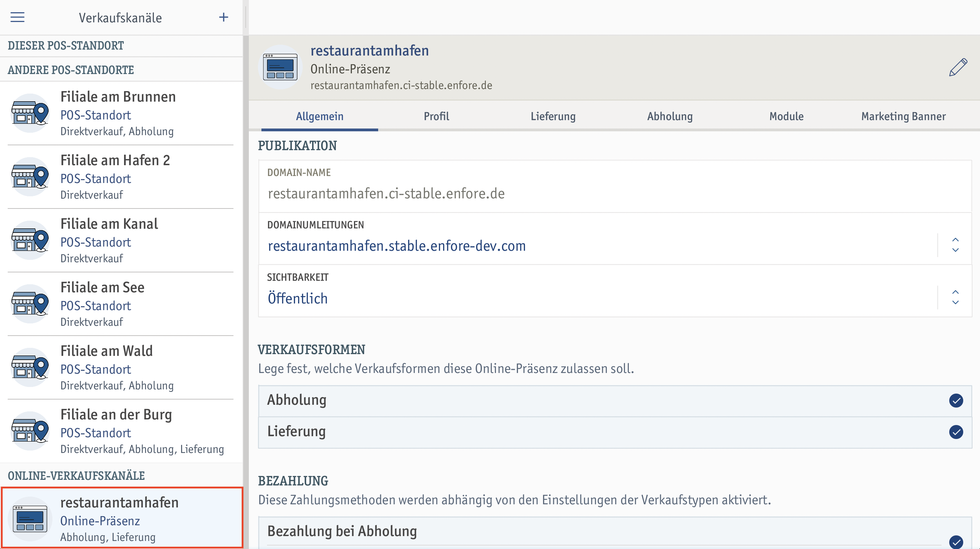
Task: Click the Filiale an der Burg store icon
Action: click(x=30, y=430)
